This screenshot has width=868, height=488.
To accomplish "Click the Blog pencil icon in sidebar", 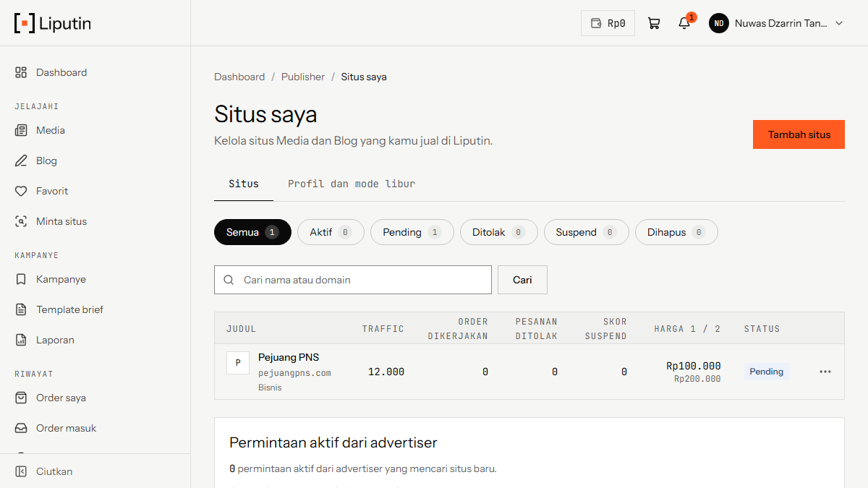I will point(21,160).
